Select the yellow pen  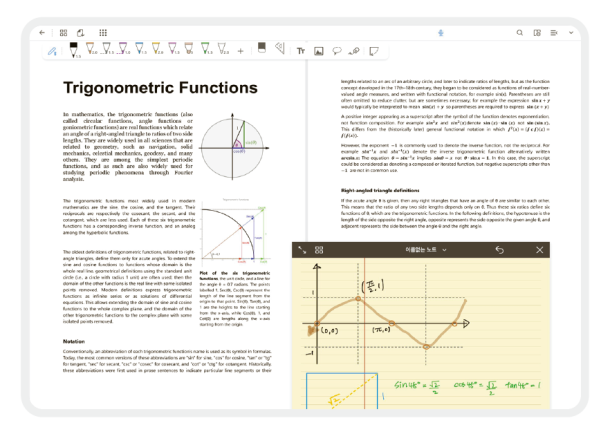(156, 49)
